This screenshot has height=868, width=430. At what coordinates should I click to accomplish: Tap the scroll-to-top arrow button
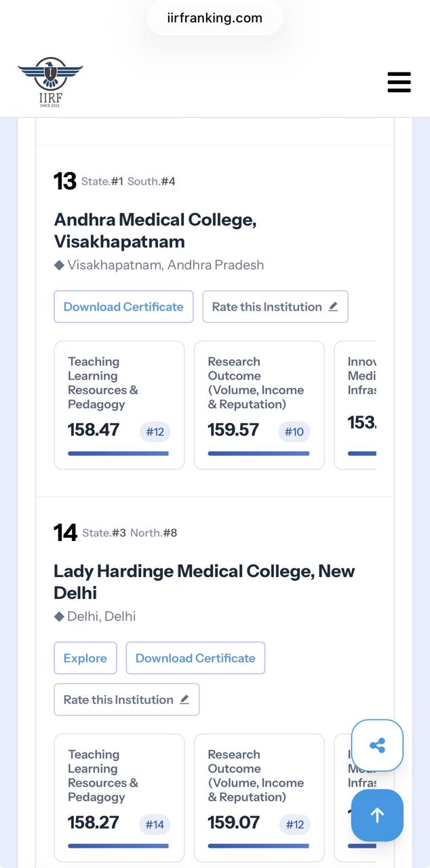(377, 815)
